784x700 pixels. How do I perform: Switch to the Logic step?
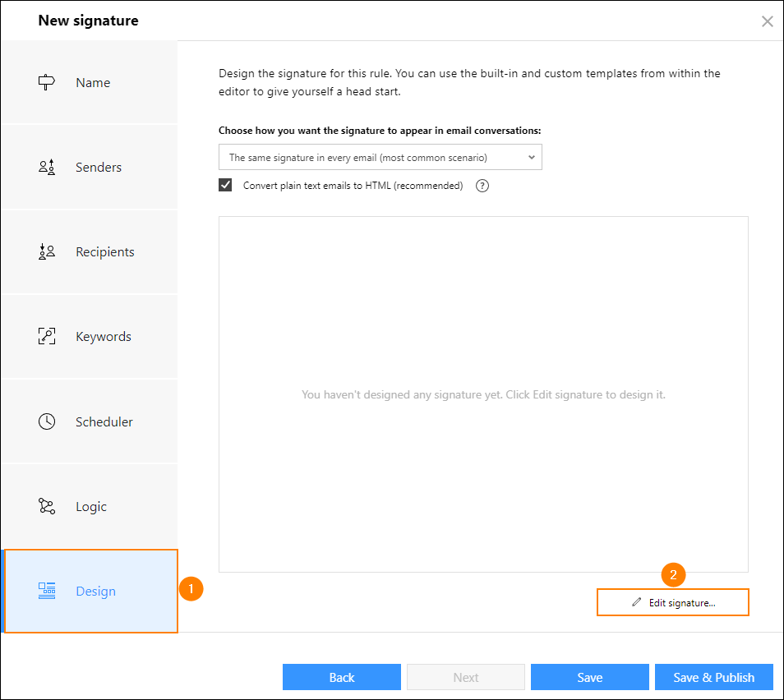(x=89, y=506)
